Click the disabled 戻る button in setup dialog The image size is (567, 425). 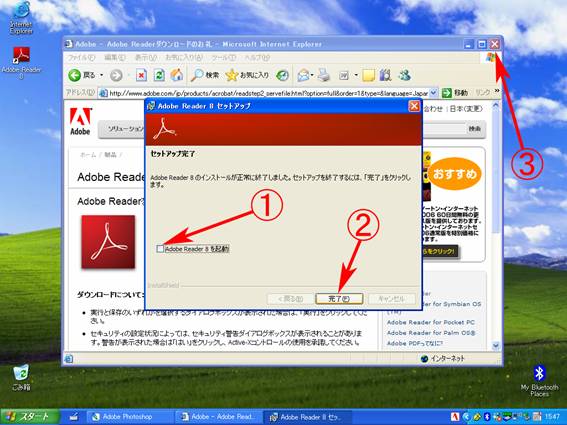click(290, 299)
